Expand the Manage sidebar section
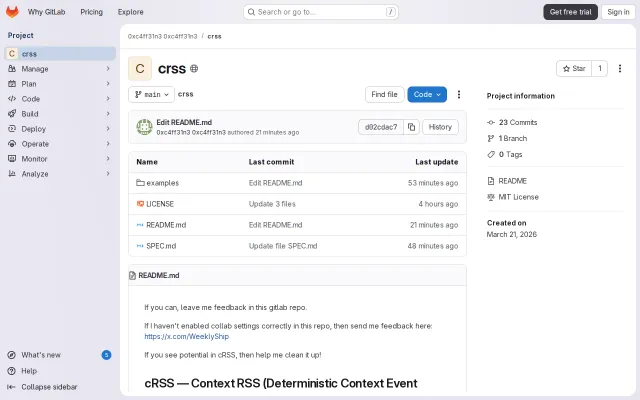 pos(108,69)
